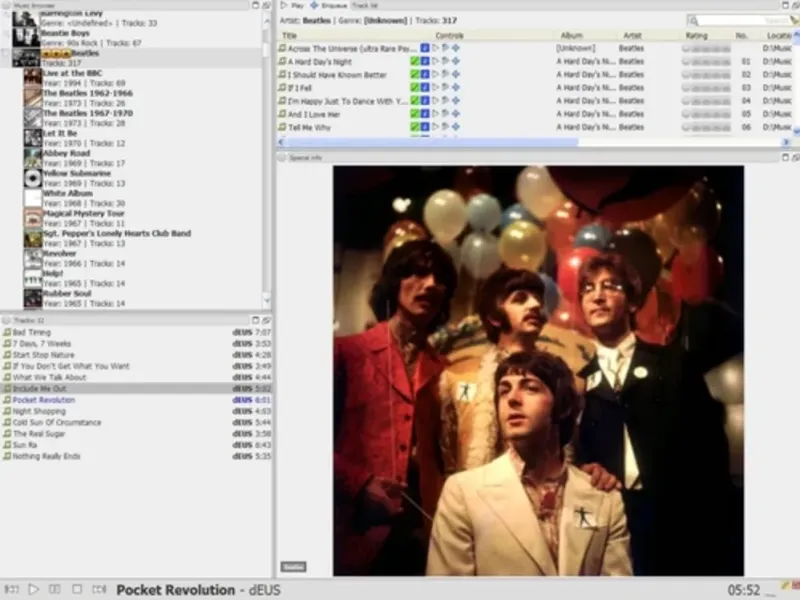Toggle green check on 'I Should Have Known Better'
Viewport: 800px width, 600px height.
click(415, 74)
